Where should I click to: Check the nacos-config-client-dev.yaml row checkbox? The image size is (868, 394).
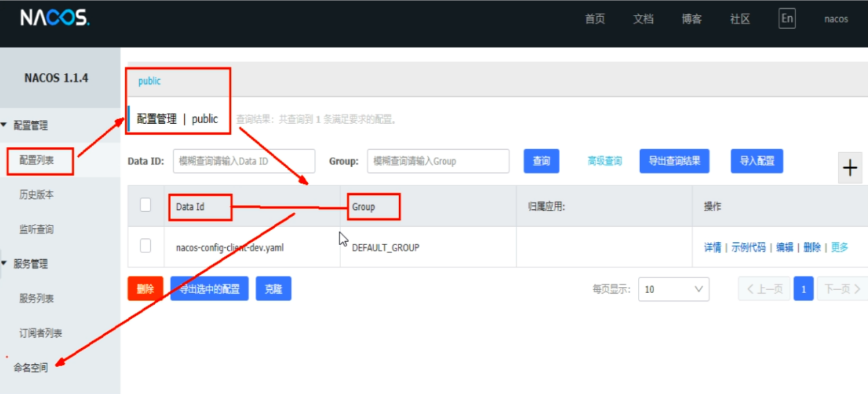145,246
